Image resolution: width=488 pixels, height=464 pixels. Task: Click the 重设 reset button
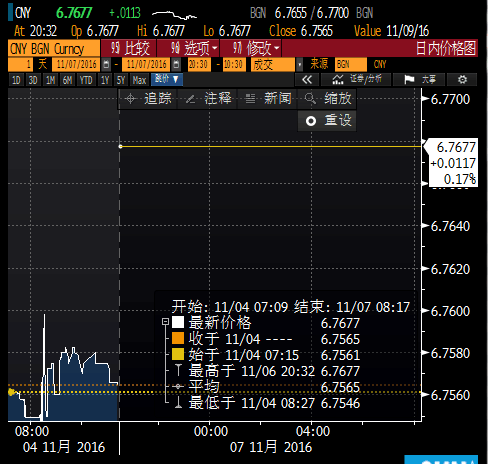coord(327,121)
